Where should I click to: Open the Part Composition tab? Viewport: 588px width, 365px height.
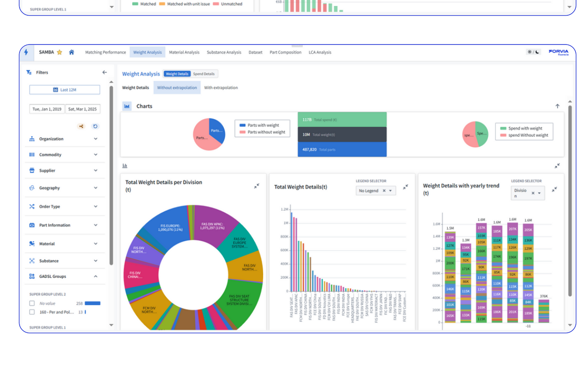[285, 52]
